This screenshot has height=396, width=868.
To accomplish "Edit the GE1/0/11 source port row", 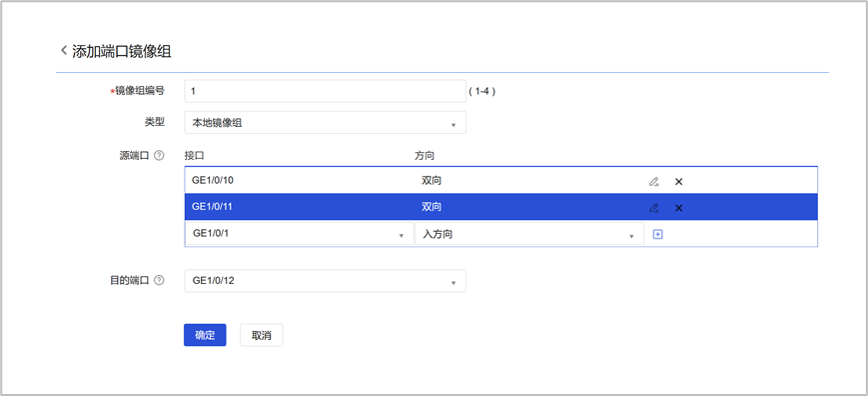I will (x=654, y=208).
